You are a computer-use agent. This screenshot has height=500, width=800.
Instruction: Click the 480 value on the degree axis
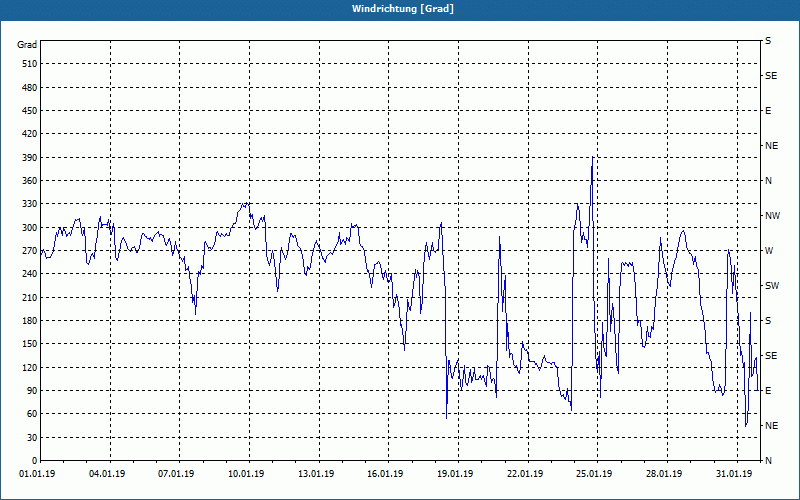point(30,88)
